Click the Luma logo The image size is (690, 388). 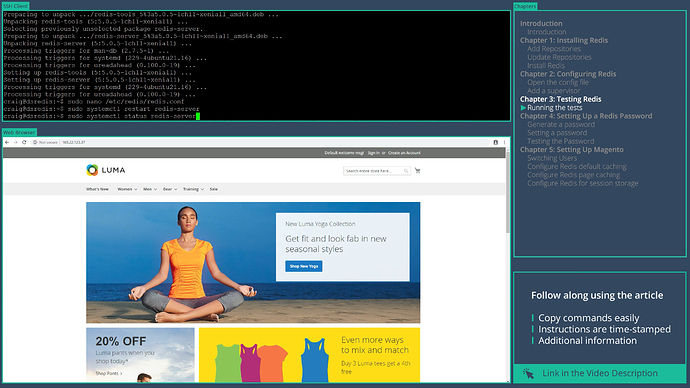(106, 170)
